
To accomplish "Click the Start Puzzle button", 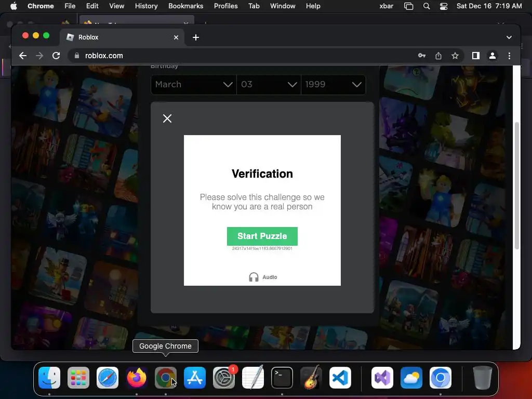I will 262,236.
